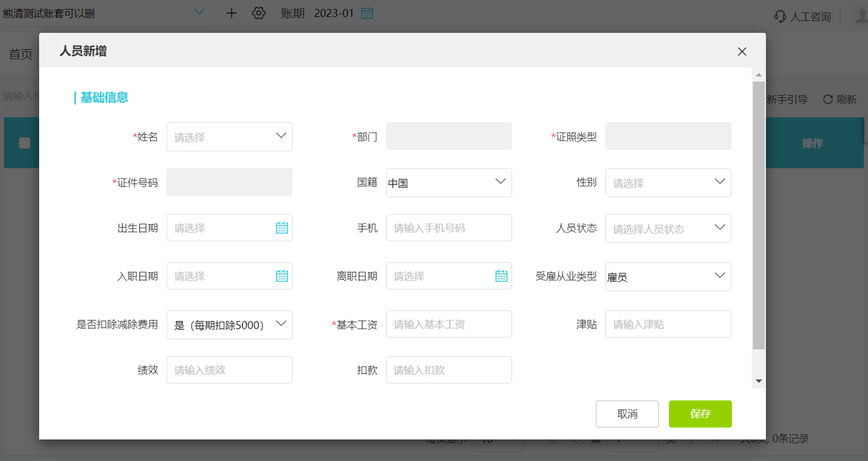Click the 基础信息 section heading

tap(104, 97)
